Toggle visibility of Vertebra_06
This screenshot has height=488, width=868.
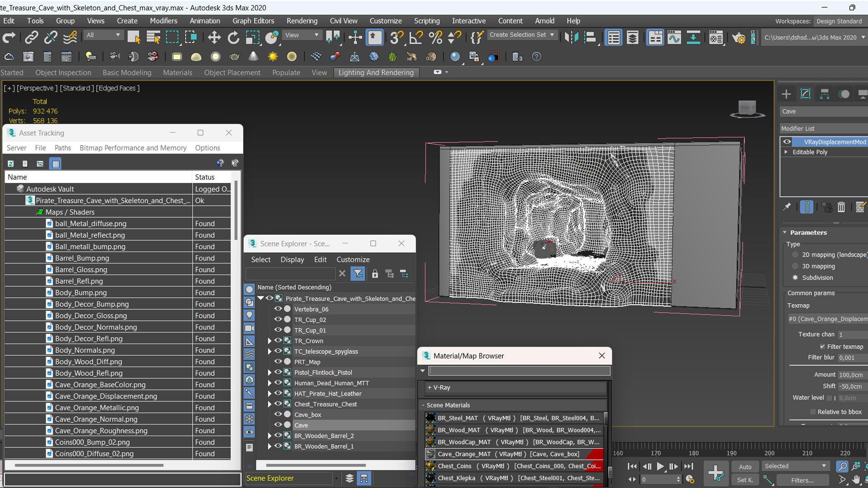pos(278,309)
